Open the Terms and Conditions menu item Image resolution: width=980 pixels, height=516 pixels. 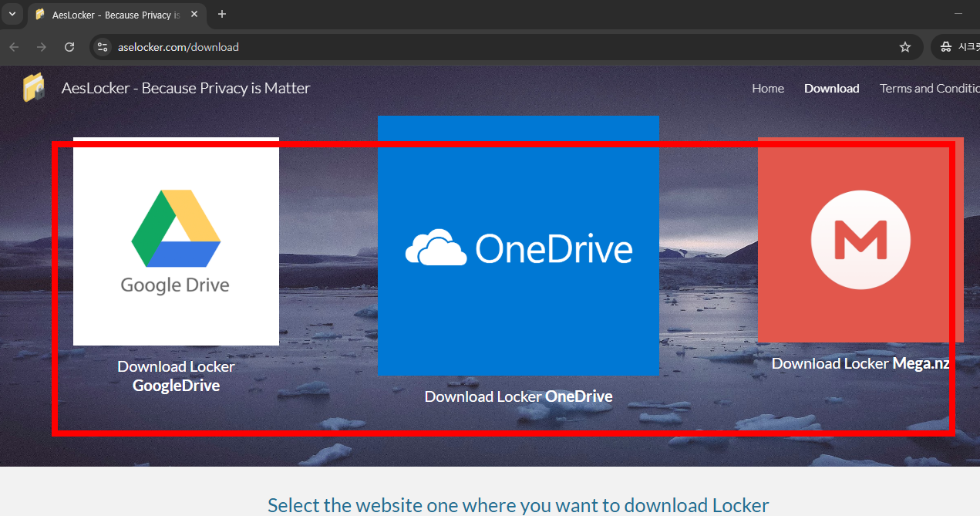click(x=930, y=89)
